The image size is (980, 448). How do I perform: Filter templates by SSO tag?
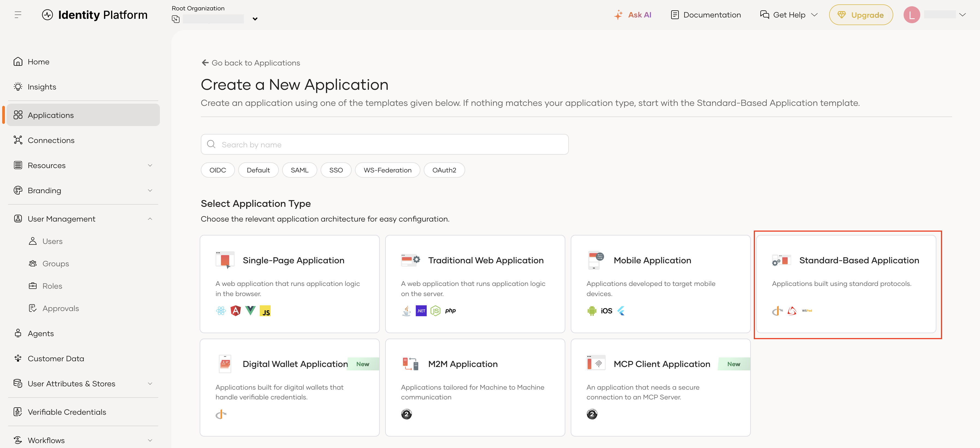pos(336,170)
